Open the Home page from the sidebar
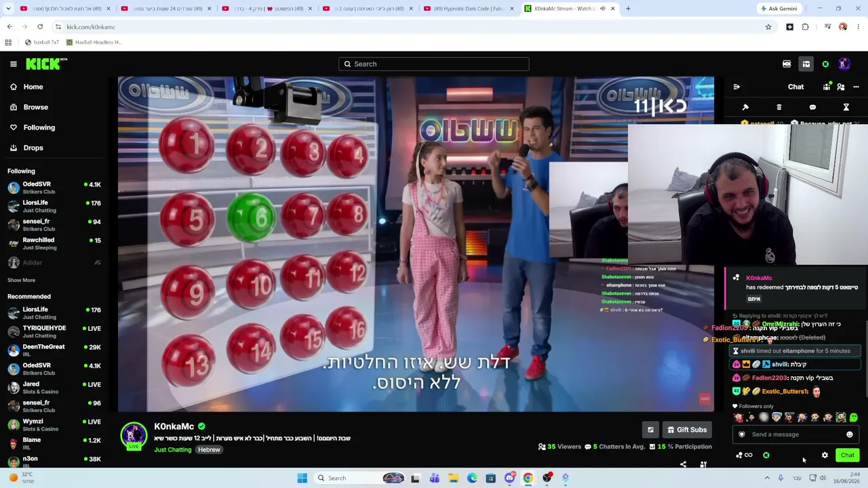 click(26, 87)
